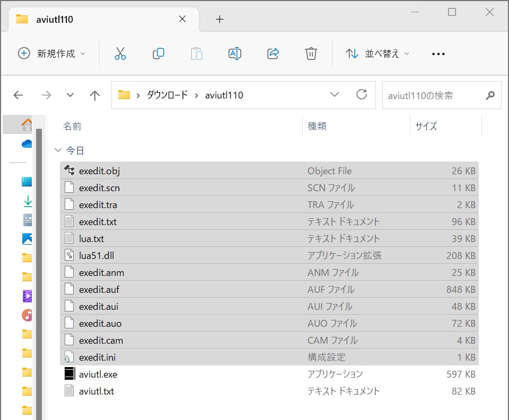Click the Paste clipboard icon
509x420 pixels.
(x=196, y=53)
